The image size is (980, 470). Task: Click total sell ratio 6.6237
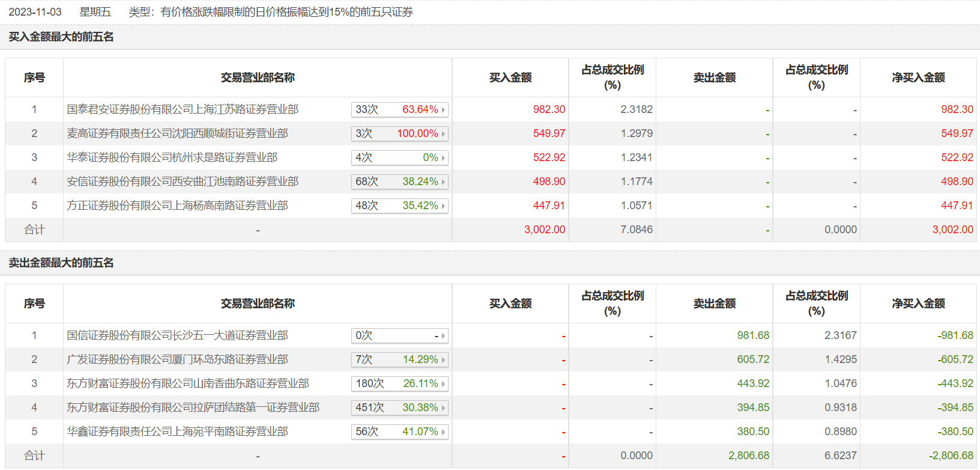(x=841, y=456)
